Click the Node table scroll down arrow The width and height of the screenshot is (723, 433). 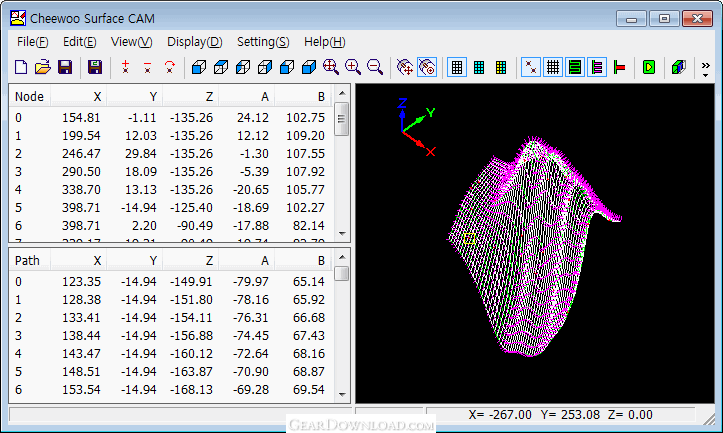pyautogui.click(x=342, y=233)
